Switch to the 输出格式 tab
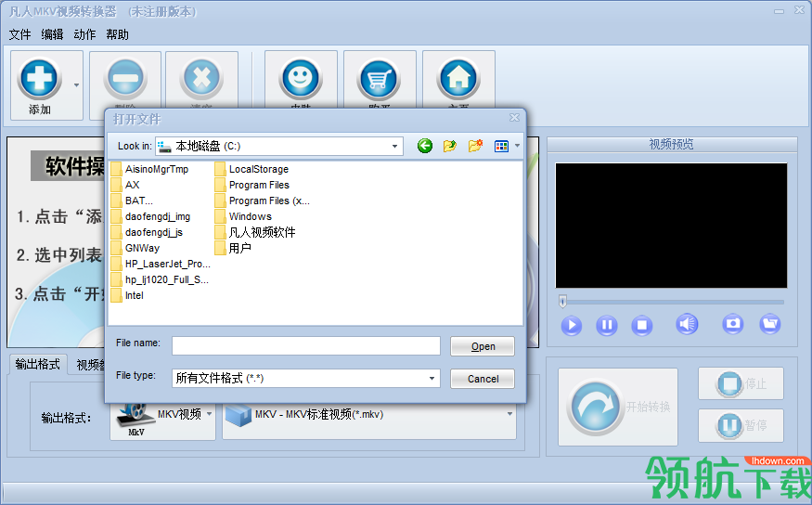 tap(37, 364)
